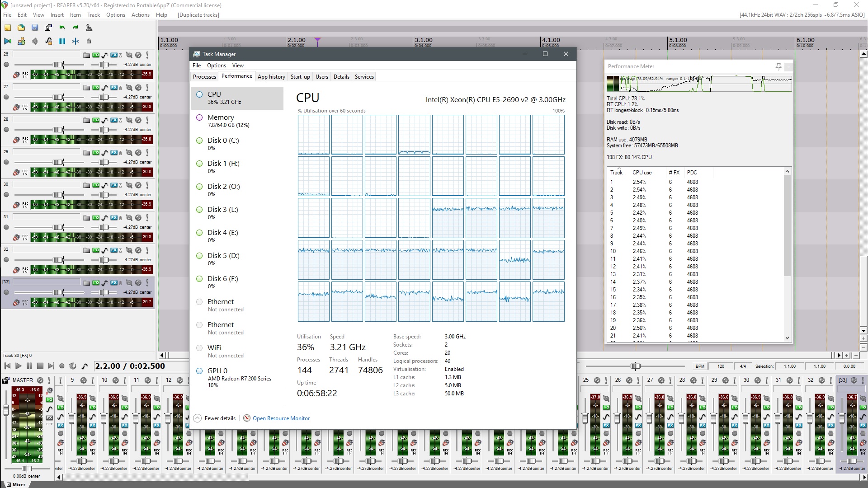Select Memory in Task Manager sidebar
This screenshot has height=488, width=868.
click(221, 117)
